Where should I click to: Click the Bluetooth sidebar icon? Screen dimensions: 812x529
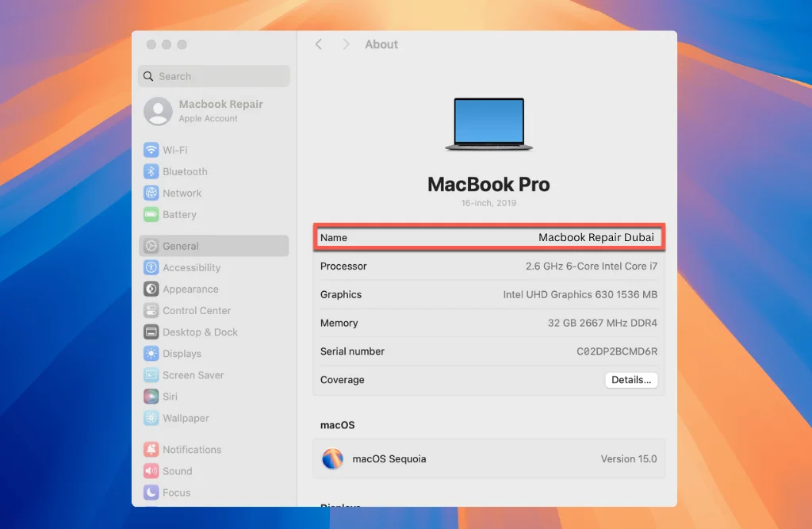151,171
